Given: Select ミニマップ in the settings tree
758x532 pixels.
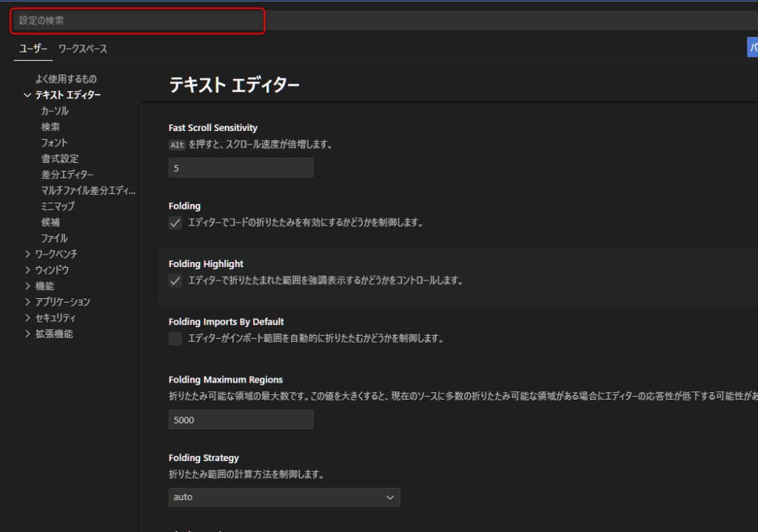Looking at the screenshot, I should click(x=58, y=206).
